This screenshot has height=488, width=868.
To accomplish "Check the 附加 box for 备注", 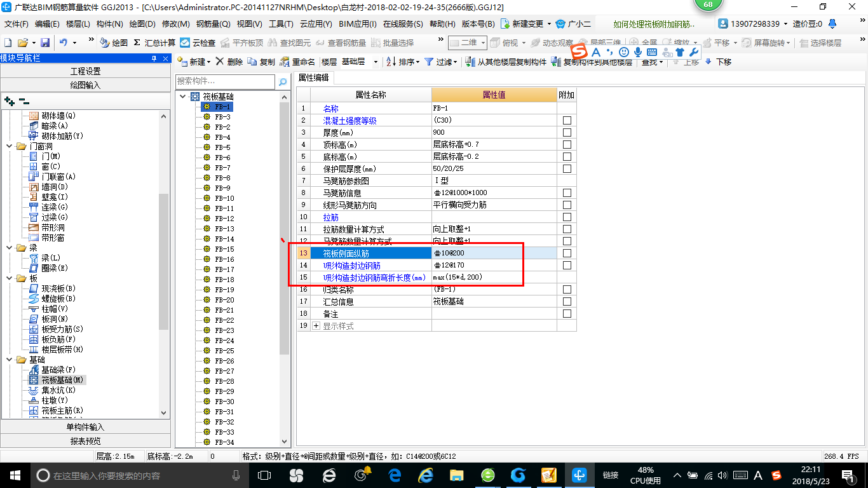I will pos(567,313).
